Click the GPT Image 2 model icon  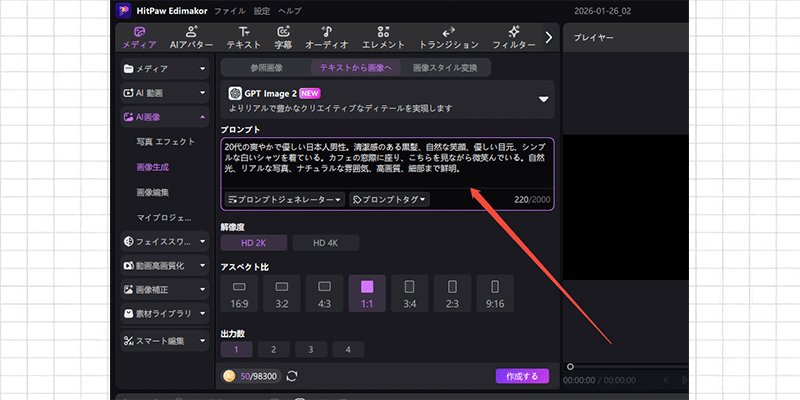[x=235, y=93]
